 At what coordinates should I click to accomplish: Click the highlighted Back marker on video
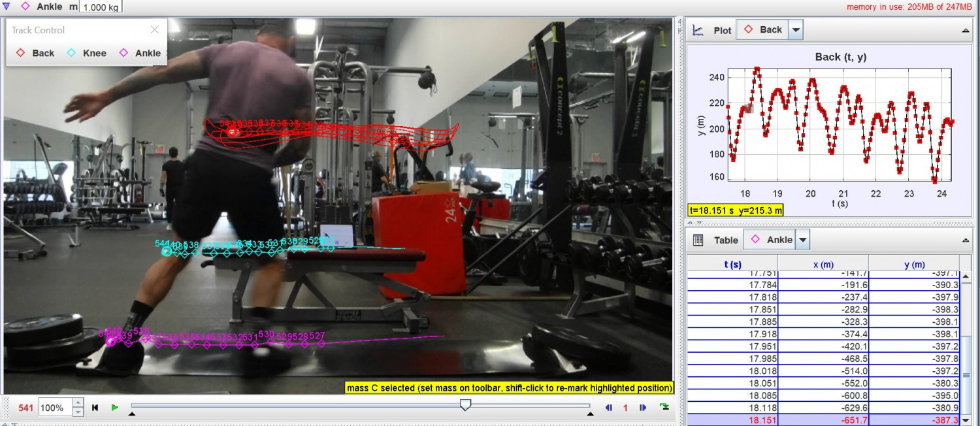pos(232,132)
